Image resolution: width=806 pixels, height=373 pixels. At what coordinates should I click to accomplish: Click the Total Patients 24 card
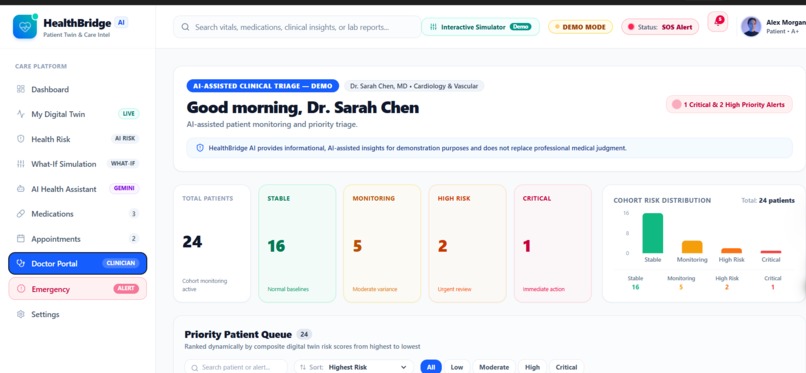pos(212,244)
